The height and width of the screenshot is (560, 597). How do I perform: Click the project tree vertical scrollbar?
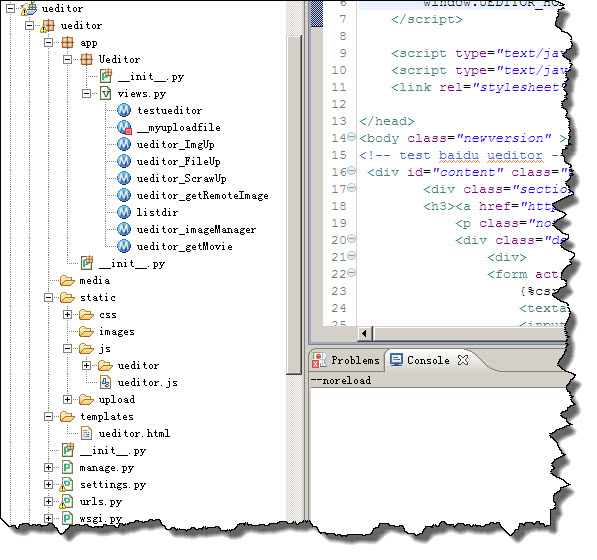point(294,206)
